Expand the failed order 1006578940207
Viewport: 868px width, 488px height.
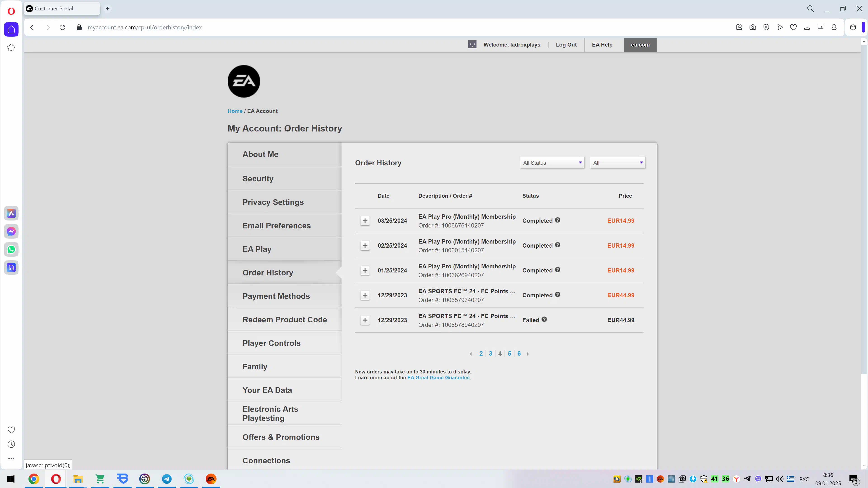[x=365, y=320]
